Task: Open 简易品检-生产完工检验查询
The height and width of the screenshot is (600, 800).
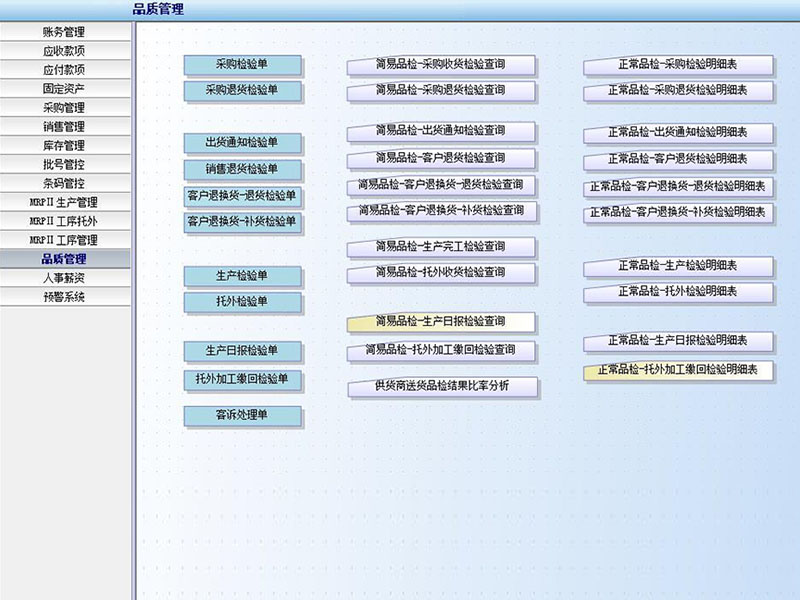Action: point(441,247)
